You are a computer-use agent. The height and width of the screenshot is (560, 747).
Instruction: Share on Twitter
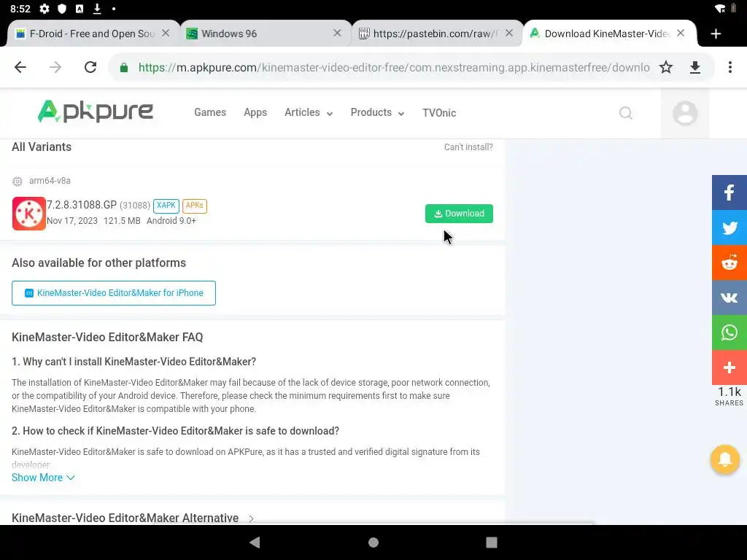729,227
